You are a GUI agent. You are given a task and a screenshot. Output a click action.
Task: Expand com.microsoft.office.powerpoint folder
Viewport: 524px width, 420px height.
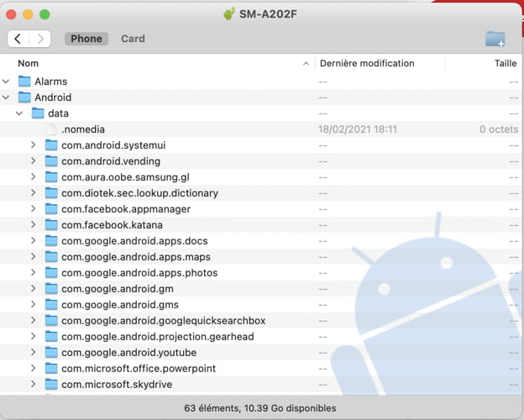33,368
